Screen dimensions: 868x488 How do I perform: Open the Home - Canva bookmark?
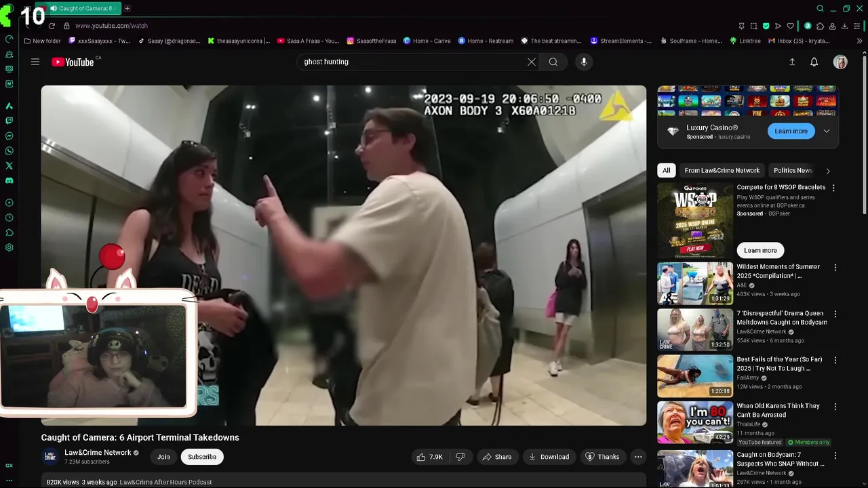point(427,41)
